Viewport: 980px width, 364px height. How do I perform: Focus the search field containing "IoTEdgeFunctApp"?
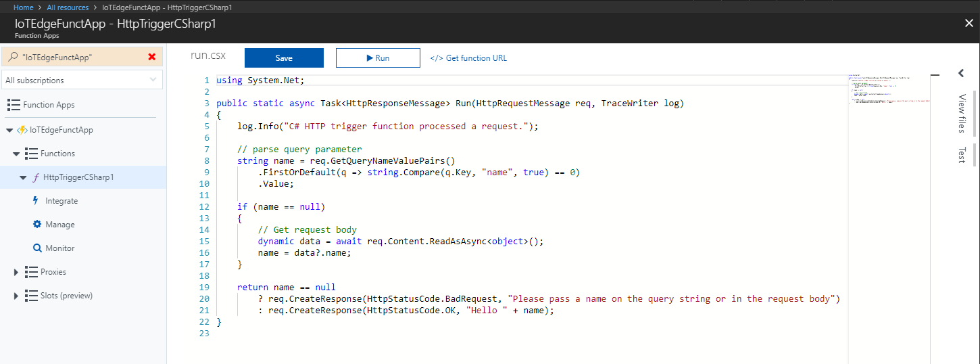(82, 58)
